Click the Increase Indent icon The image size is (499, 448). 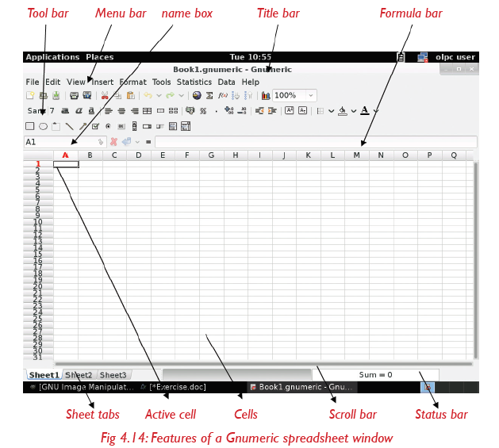tap(272, 111)
